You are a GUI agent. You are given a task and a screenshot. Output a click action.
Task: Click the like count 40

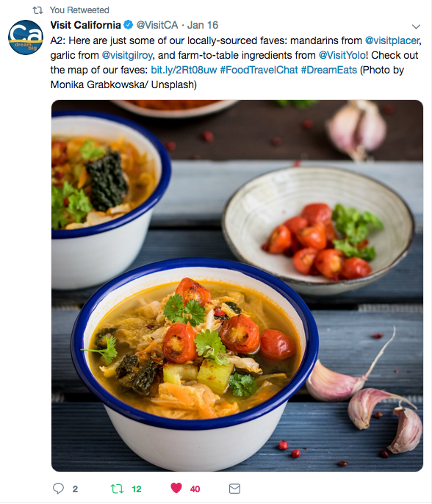pyautogui.click(x=195, y=489)
